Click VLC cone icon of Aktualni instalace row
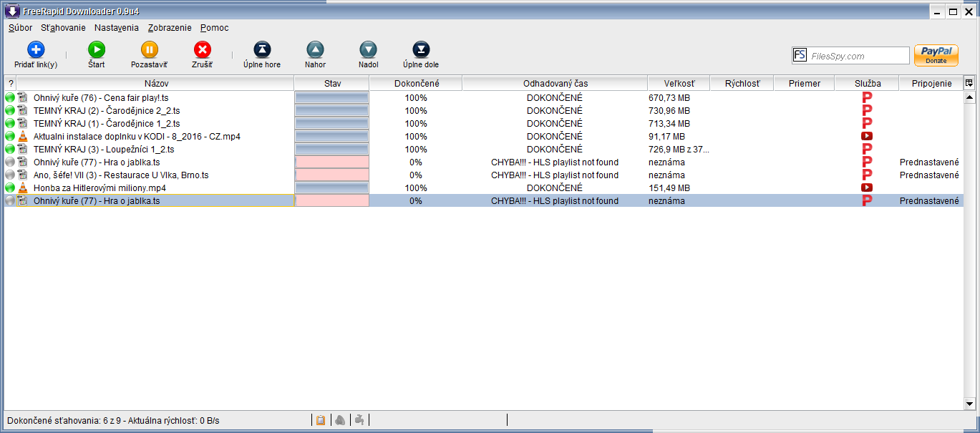 point(23,136)
